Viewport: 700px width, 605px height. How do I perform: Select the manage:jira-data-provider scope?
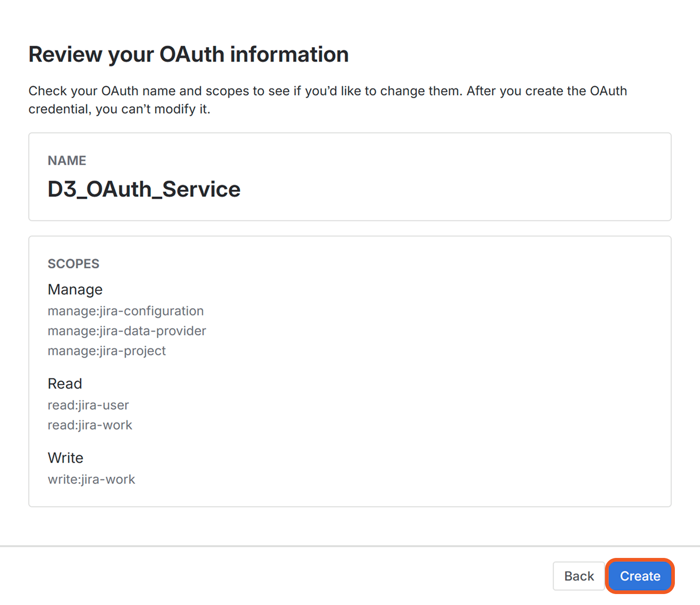point(127,331)
